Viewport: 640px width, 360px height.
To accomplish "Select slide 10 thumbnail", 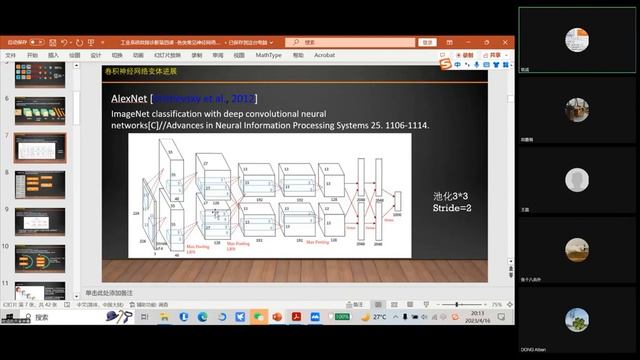I will point(40,259).
